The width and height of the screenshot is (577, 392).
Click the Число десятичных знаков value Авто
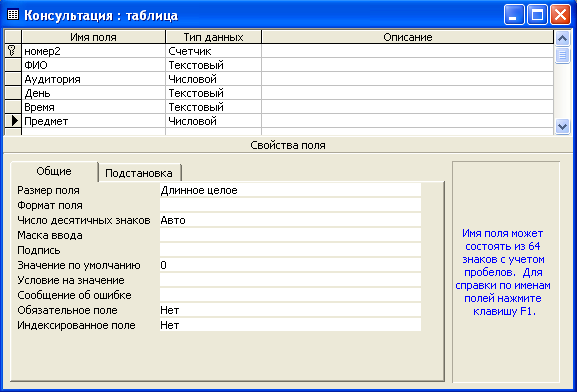pyautogui.click(x=290, y=220)
